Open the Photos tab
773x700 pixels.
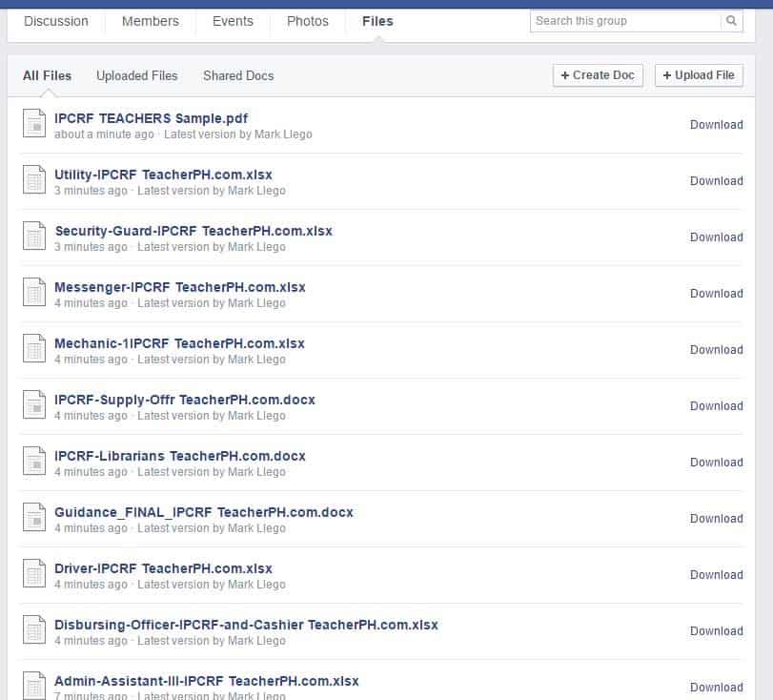coord(308,21)
